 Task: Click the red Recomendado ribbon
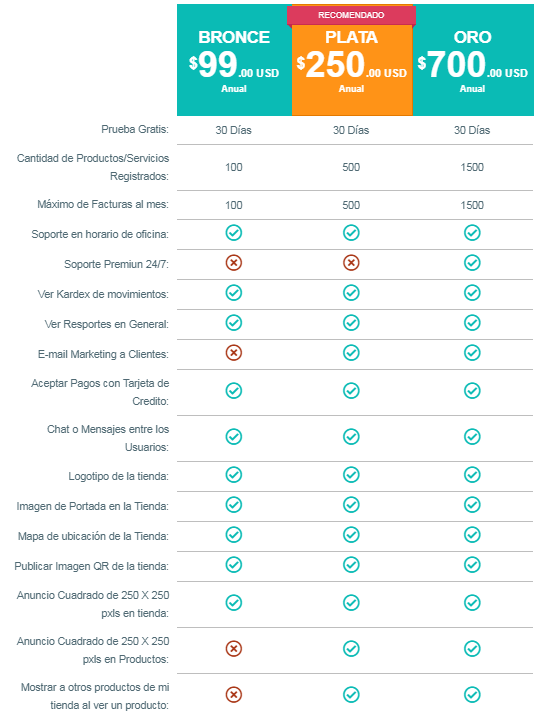[x=351, y=15]
